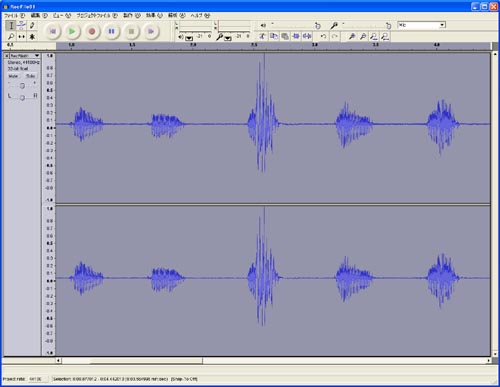Click the Fit project in window icon
This screenshot has width=500, height=387.
(x=385, y=36)
